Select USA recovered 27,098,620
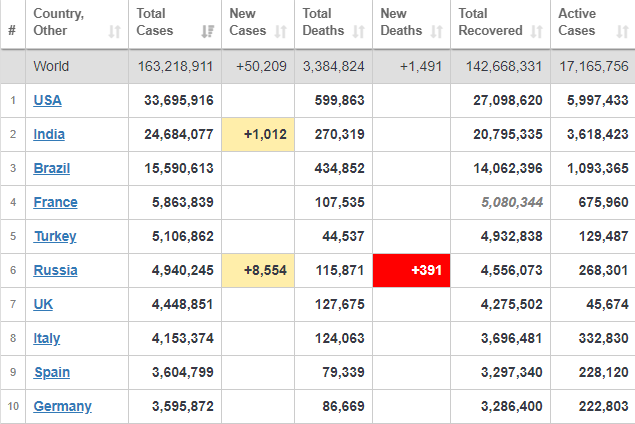Viewport: 635px width, 424px height. coord(508,100)
